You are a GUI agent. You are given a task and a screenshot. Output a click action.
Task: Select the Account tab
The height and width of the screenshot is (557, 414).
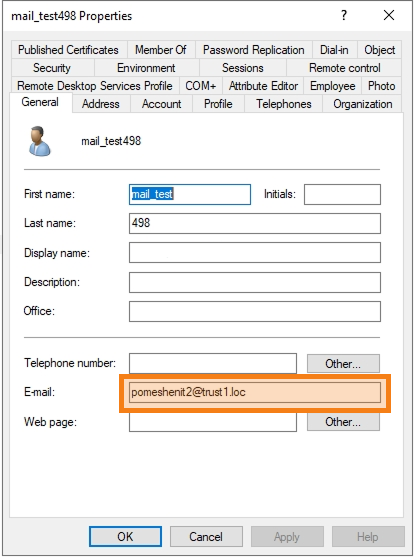[x=161, y=104]
